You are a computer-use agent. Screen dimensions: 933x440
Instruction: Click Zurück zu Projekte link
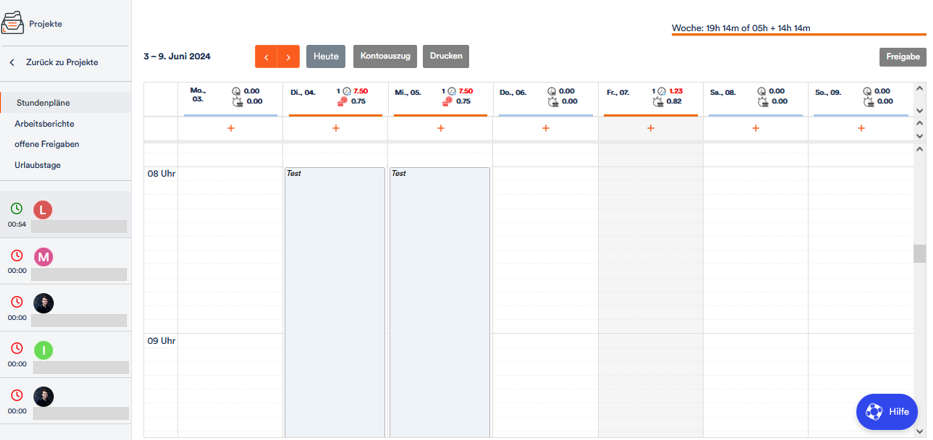click(62, 62)
